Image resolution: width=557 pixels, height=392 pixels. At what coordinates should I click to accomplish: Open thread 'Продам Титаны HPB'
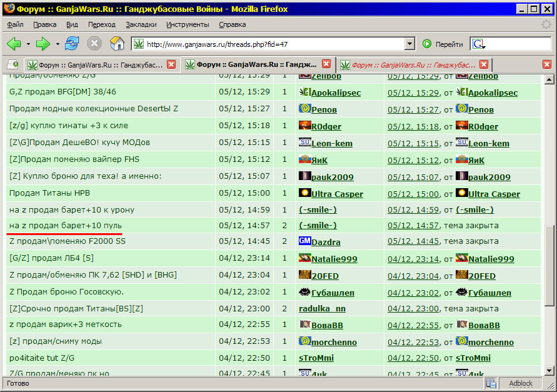pyautogui.click(x=49, y=193)
